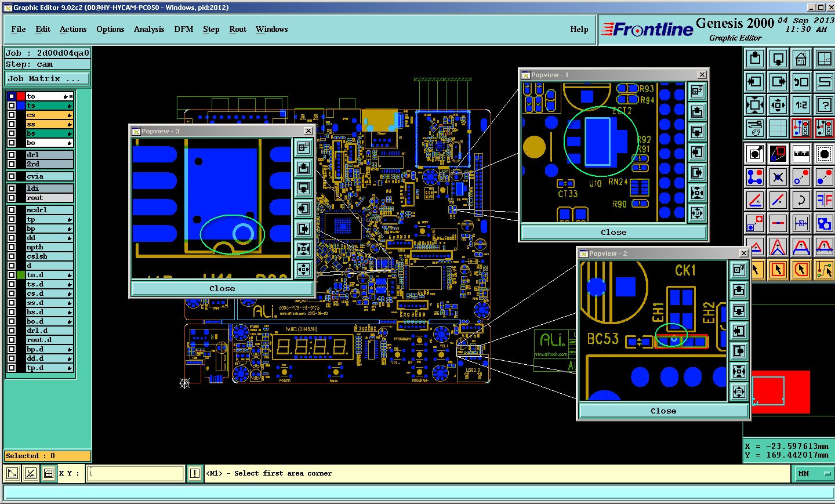Screen dimensions: 835x504
Task: Click zoom out icon in Popview - 2
Action: pyautogui.click(x=739, y=391)
